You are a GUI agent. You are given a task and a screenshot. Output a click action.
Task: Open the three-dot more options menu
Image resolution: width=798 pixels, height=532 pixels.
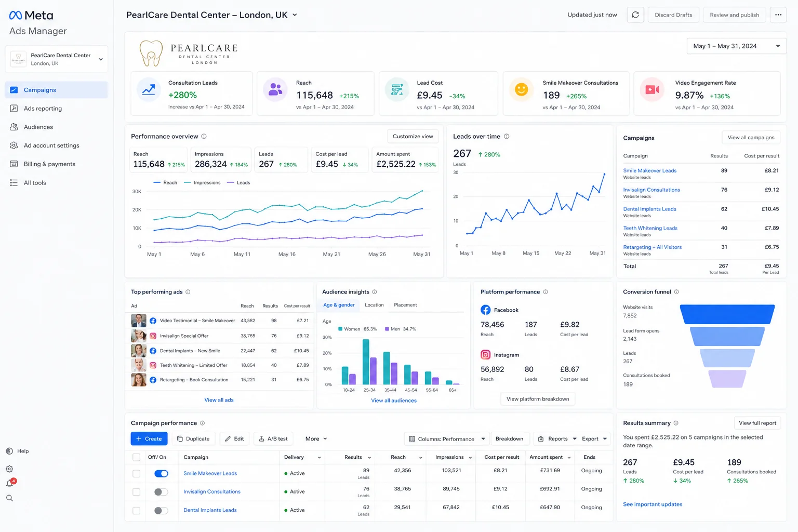click(x=778, y=15)
